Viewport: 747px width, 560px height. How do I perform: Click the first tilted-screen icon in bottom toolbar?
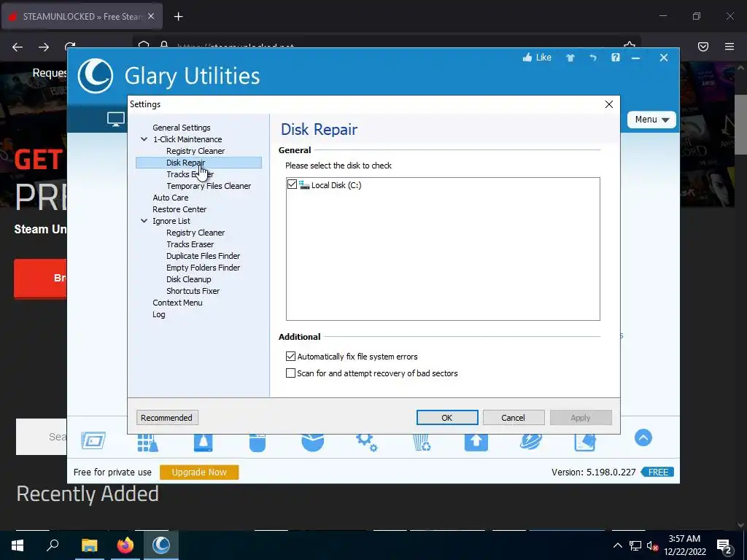93,440
